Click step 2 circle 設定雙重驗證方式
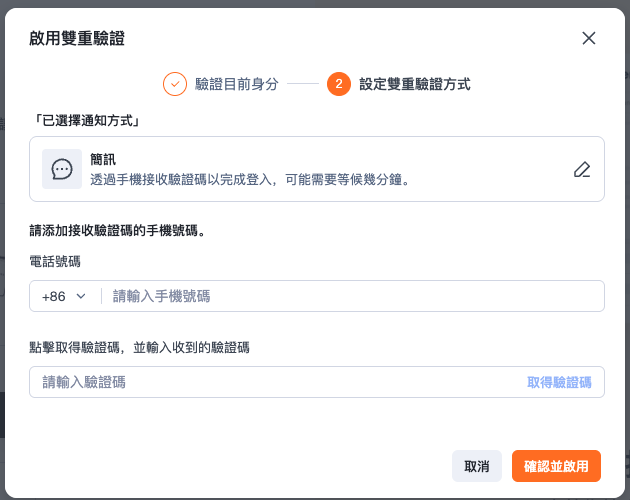Viewport: 630px width, 500px height. pos(339,84)
